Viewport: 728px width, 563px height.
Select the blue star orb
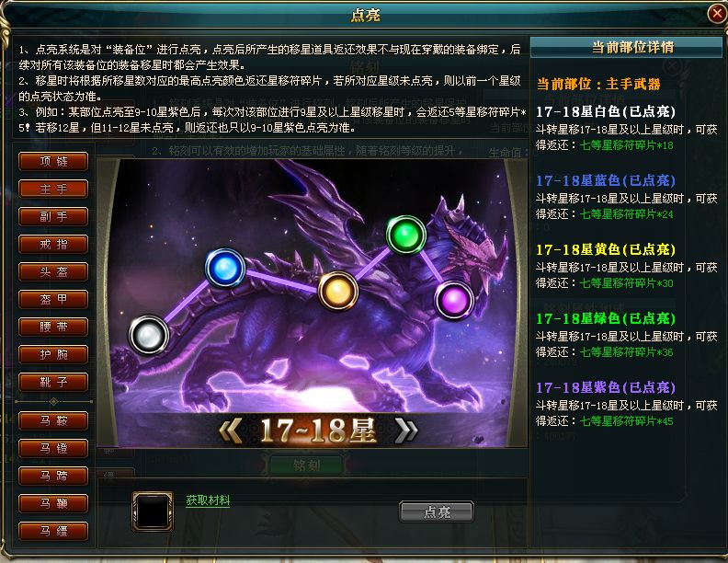(225, 268)
